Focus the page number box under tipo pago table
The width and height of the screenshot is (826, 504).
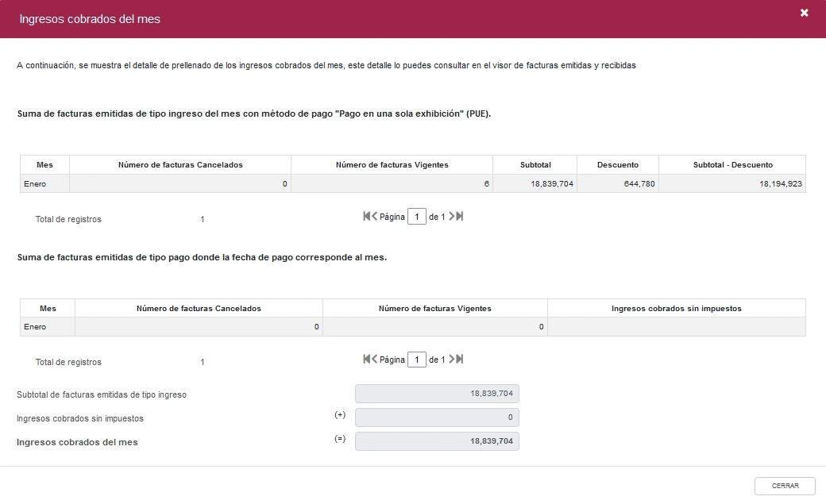(x=417, y=360)
